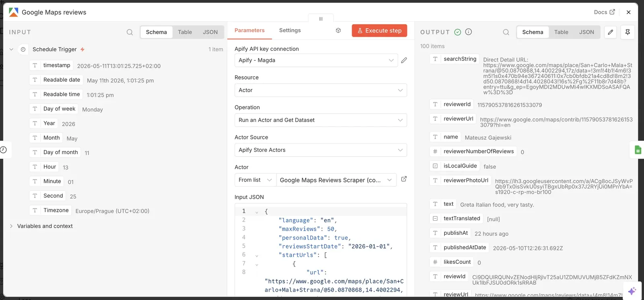Select the text output field
Viewport: 644px width, 300px height.
(443, 204)
